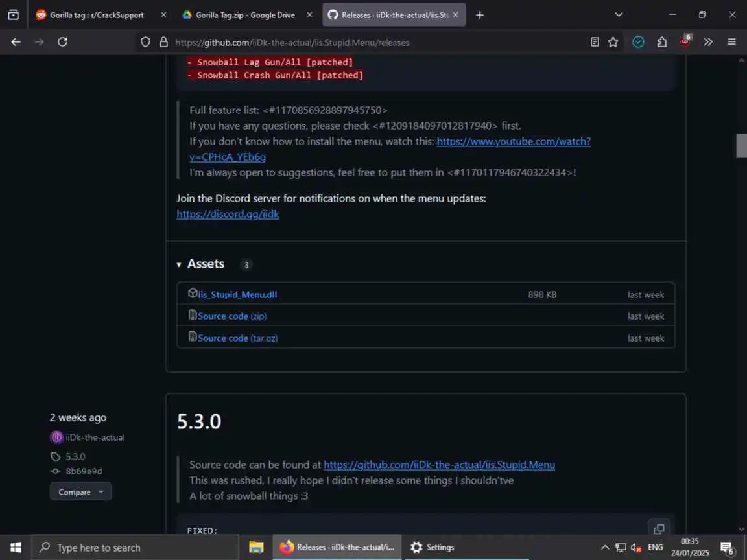Show more toolbar tools chevron
The width and height of the screenshot is (747, 560).
tap(708, 42)
